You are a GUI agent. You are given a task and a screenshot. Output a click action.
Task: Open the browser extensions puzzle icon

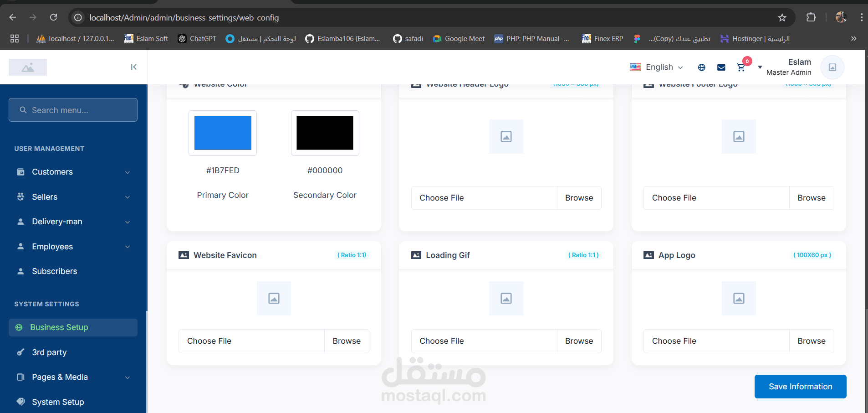(x=811, y=17)
